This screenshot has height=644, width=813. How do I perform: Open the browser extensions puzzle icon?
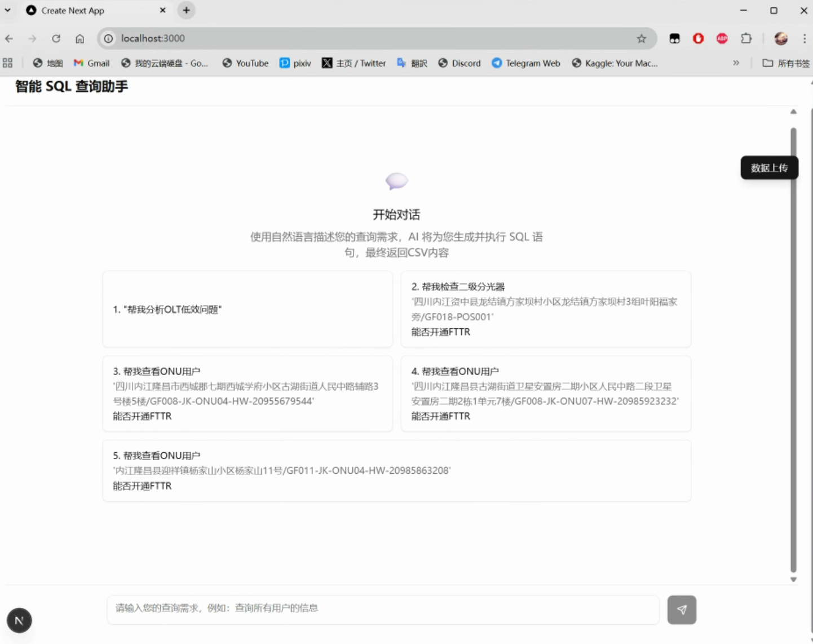click(746, 38)
